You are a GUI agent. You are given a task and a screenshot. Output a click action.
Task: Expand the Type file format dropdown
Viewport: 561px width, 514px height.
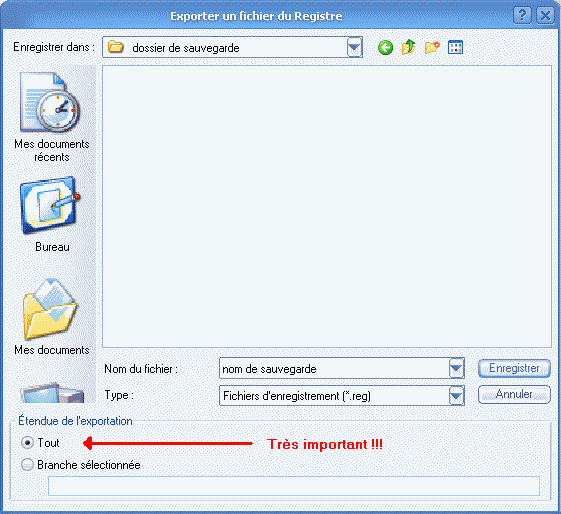457,396
